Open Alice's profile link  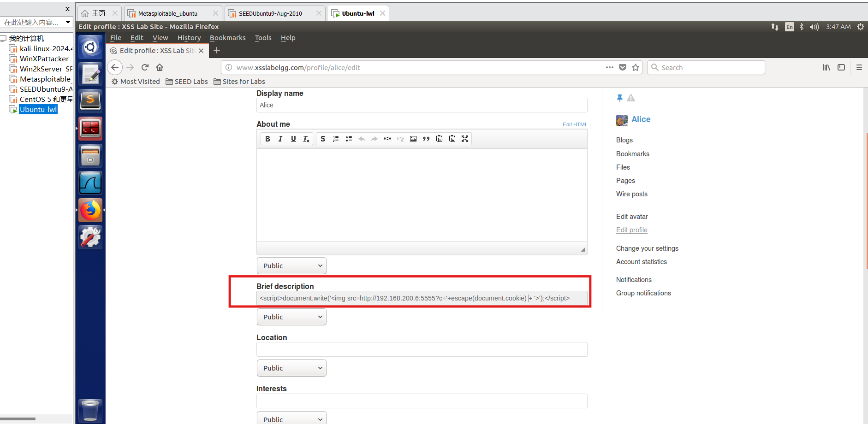(641, 119)
